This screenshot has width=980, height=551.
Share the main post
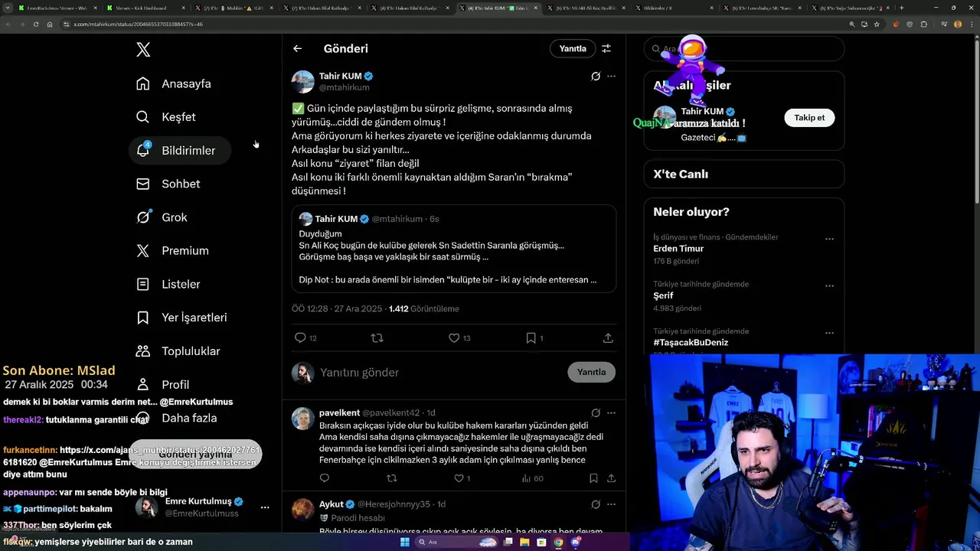pyautogui.click(x=608, y=337)
